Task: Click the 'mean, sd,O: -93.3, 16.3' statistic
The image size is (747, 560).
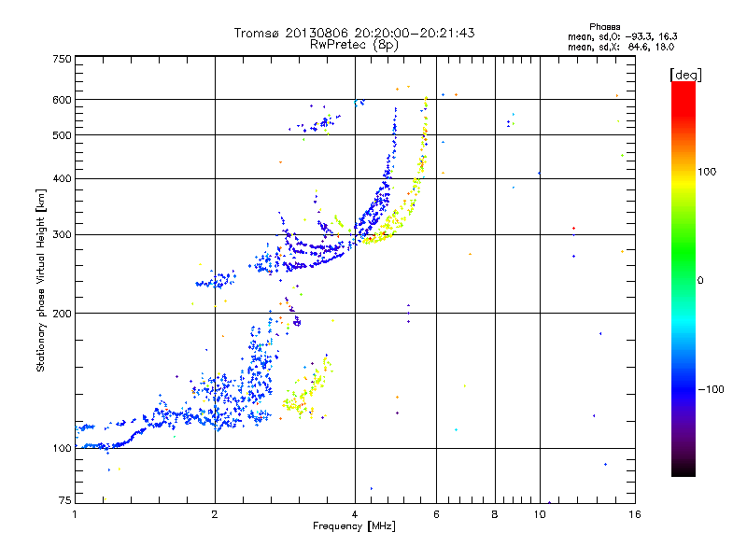Action: (622, 36)
